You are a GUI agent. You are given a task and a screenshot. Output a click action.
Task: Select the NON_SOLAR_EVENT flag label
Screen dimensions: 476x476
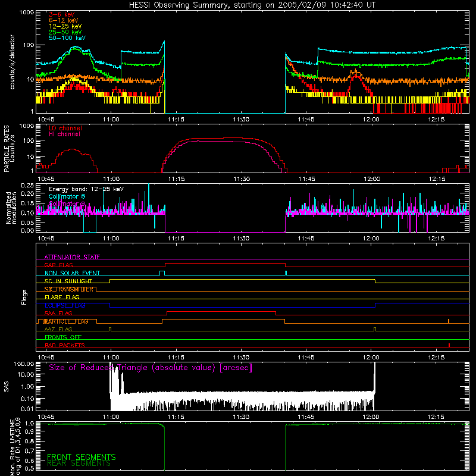tap(72, 273)
